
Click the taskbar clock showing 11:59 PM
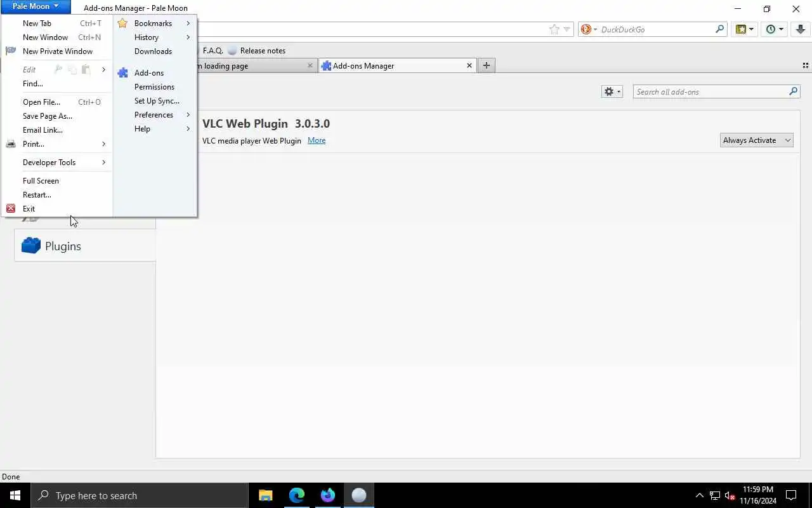[758, 495]
